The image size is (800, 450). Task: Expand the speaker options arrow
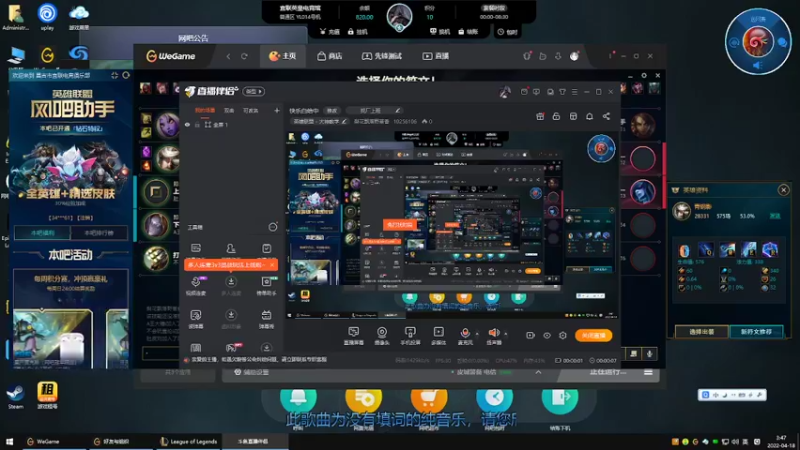point(506,334)
